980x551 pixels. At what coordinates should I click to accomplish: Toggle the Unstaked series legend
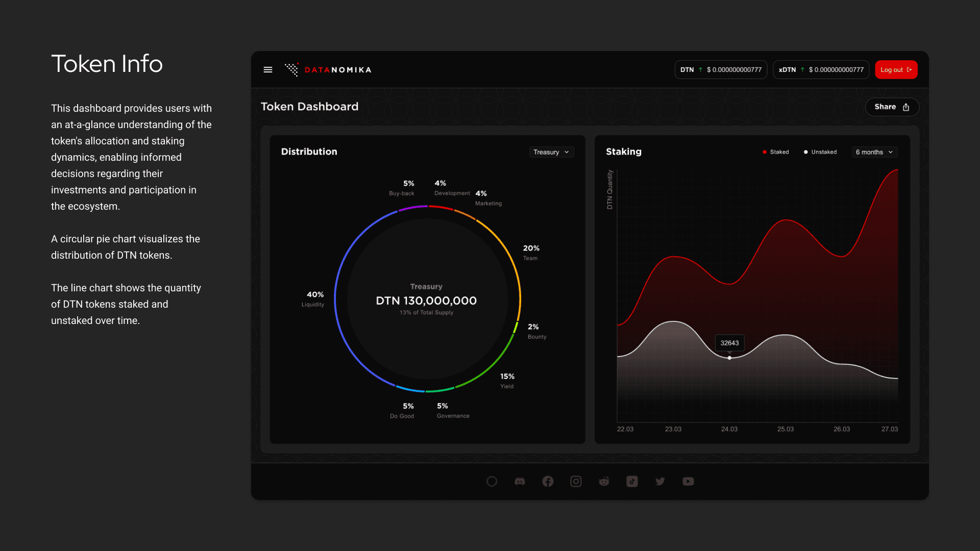(x=820, y=152)
